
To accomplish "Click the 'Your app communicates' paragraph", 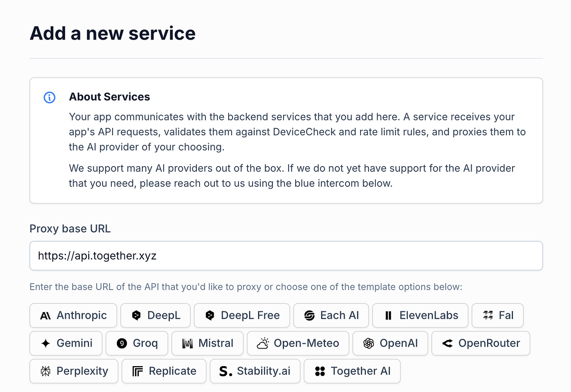I will pyautogui.click(x=297, y=132).
